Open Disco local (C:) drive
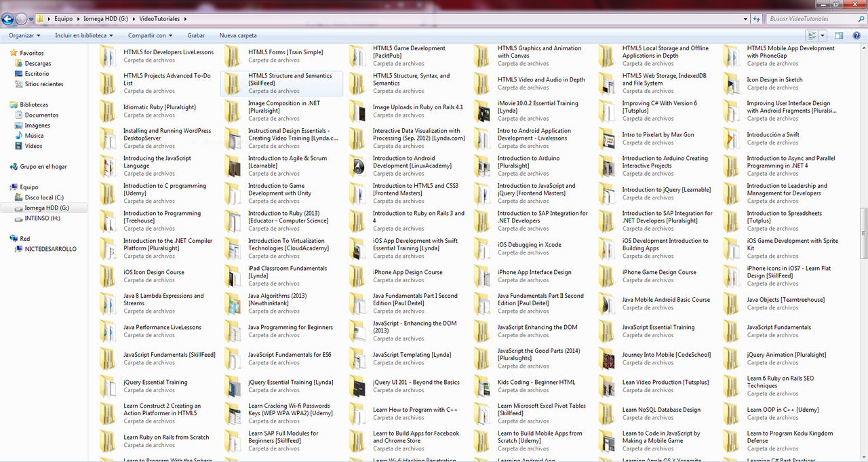Screen dimensions: 868x462 (44, 197)
